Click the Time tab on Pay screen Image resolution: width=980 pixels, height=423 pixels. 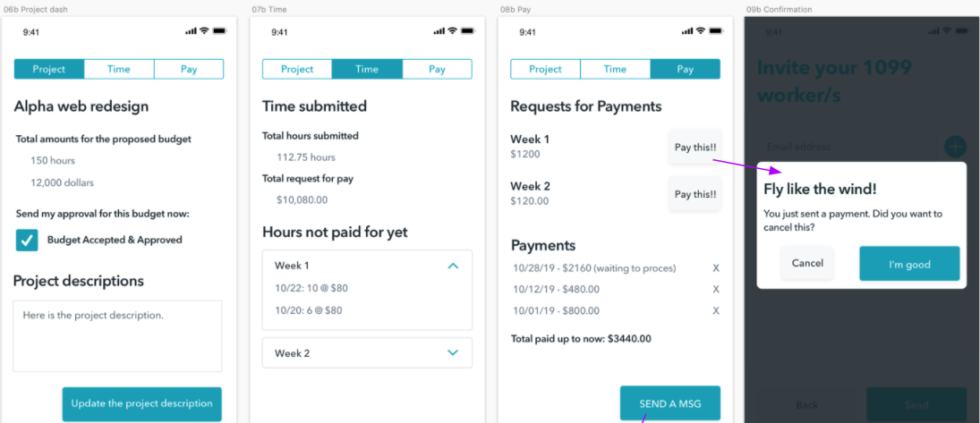pos(615,69)
